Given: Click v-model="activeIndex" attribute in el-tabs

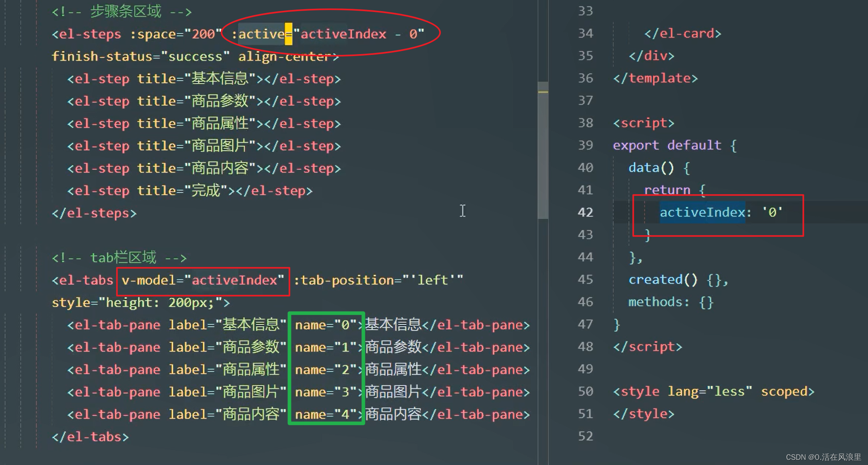Looking at the screenshot, I should tap(203, 280).
